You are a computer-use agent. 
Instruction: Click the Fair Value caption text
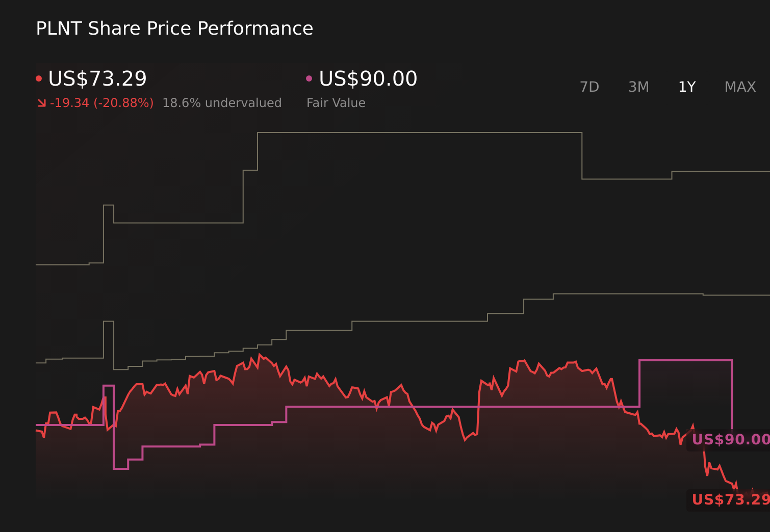(x=336, y=102)
